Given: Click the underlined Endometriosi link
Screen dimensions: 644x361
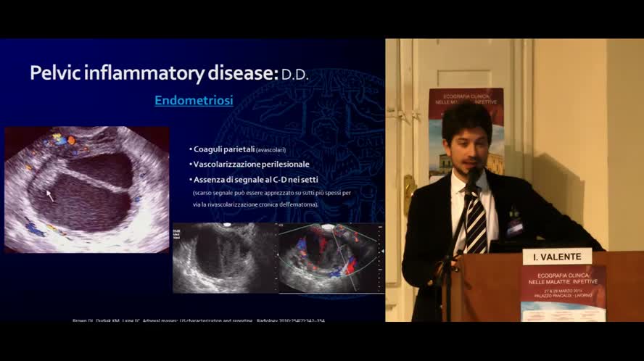Looking at the screenshot, I should point(194,101).
